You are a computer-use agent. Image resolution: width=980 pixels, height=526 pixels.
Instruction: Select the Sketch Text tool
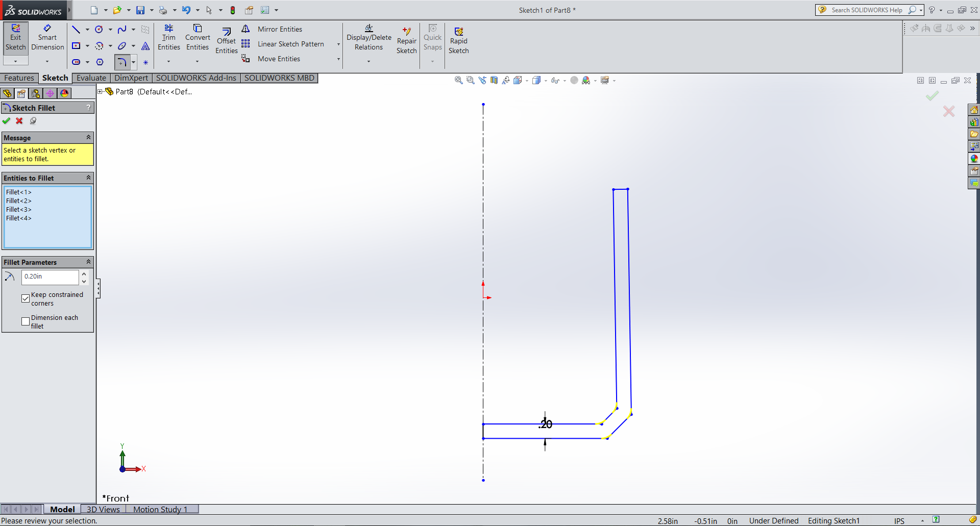(145, 46)
